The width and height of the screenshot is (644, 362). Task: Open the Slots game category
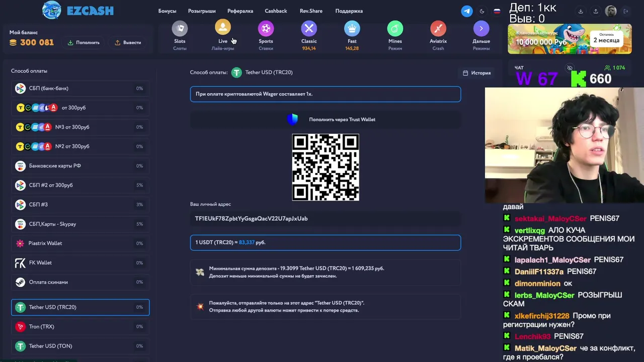point(180,35)
